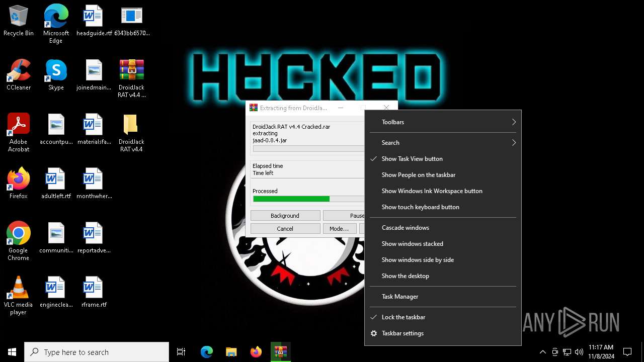Open the Recycle Bin desktop icon
The height and width of the screenshot is (362, 644).
(x=19, y=21)
